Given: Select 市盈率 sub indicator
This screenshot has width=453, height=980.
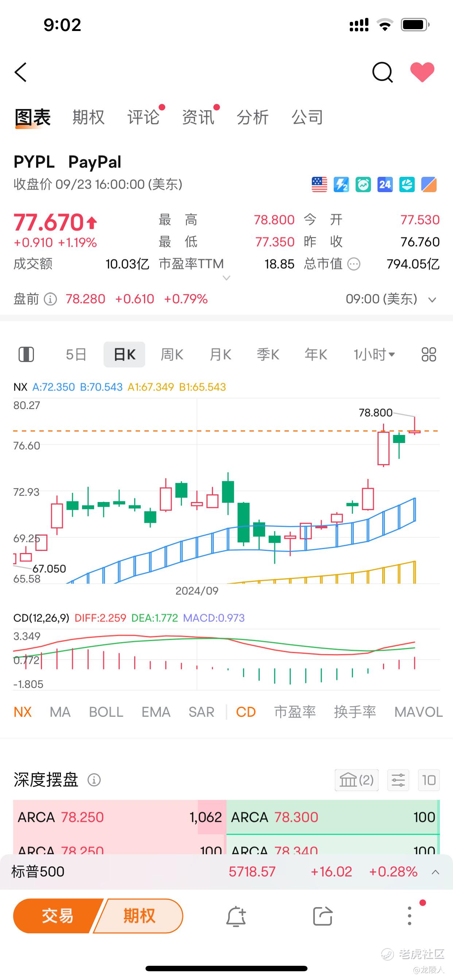Looking at the screenshot, I should (295, 712).
